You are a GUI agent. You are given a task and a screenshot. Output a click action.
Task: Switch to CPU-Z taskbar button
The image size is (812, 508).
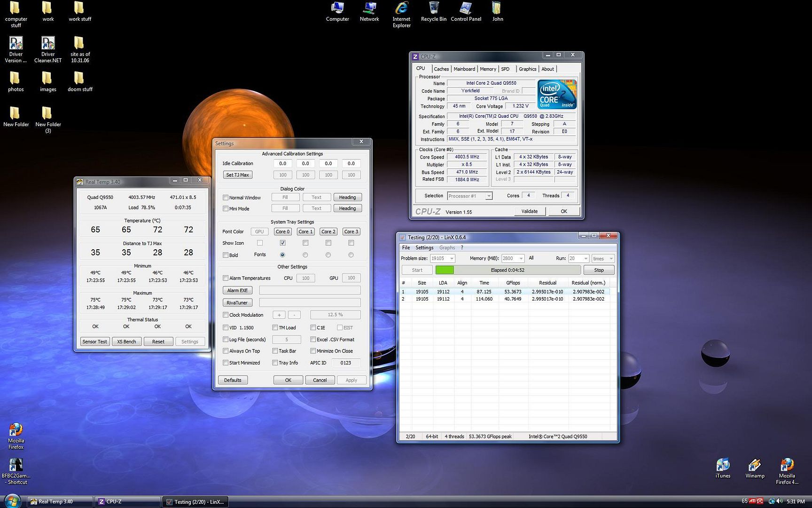coord(128,501)
